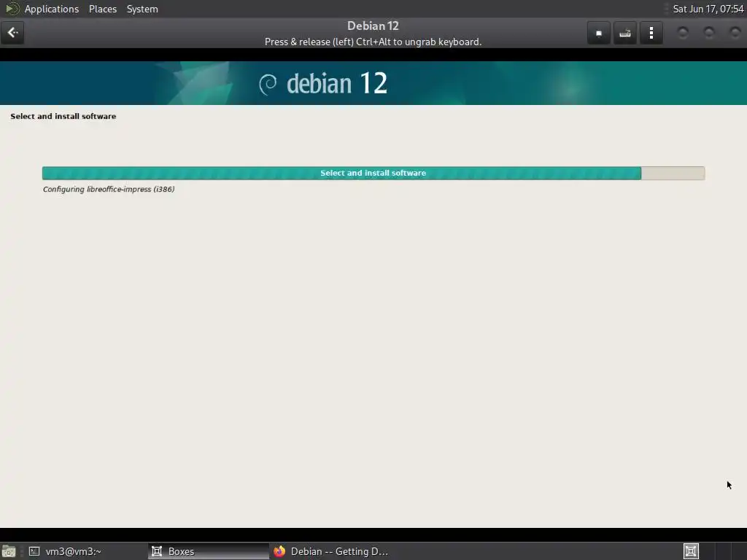747x560 pixels.
Task: Click the Firefox icon in the taskbar
Action: coord(279,551)
